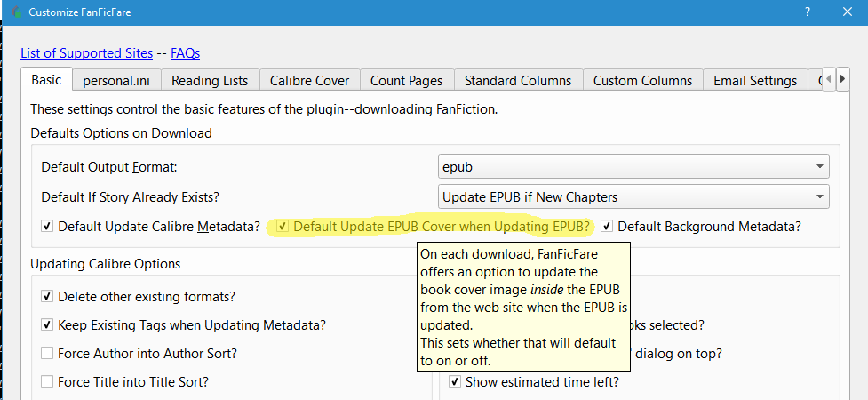This screenshot has height=400, width=868.
Task: Expand the Default Output Format dropdown
Action: coord(633,166)
